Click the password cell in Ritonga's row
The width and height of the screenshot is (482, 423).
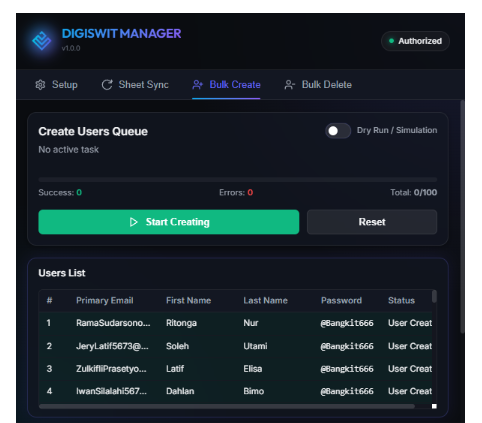tap(347, 323)
